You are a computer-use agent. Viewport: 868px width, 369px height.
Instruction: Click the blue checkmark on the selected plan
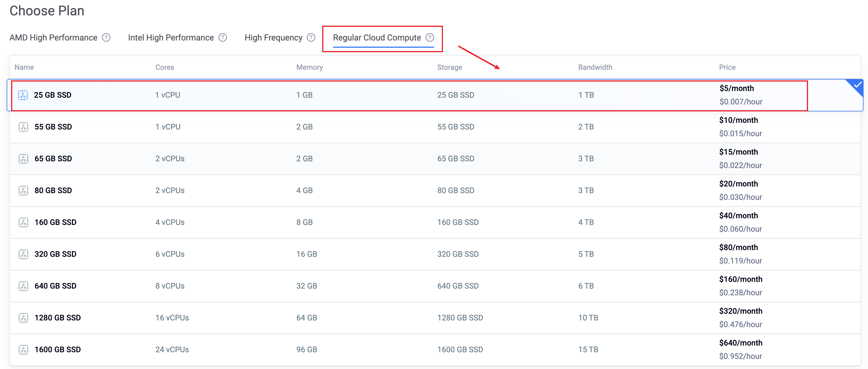(857, 85)
